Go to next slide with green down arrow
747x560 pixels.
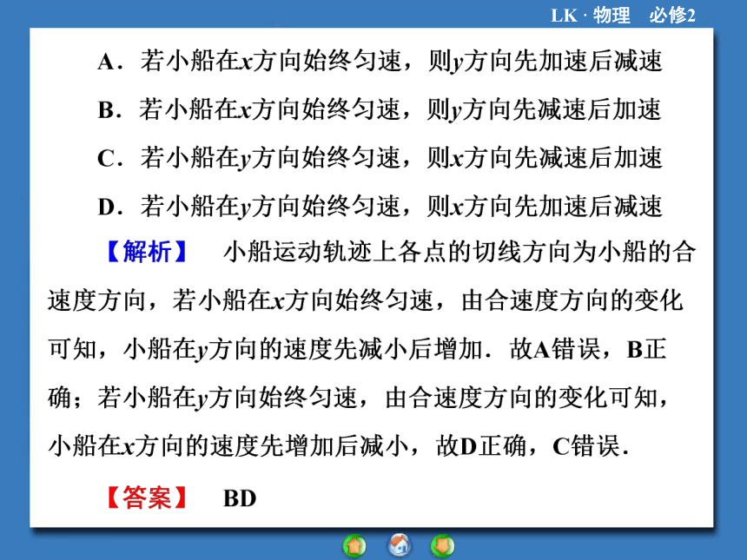coord(443,546)
